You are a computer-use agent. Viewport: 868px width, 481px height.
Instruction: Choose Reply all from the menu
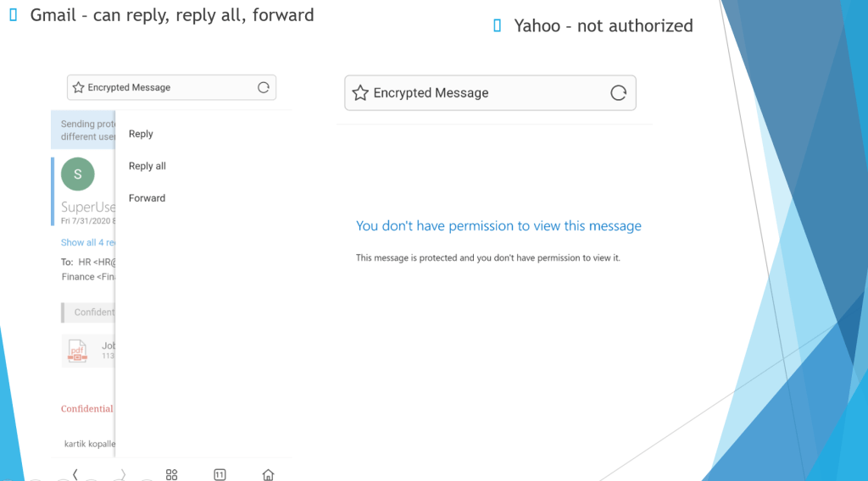(x=147, y=166)
